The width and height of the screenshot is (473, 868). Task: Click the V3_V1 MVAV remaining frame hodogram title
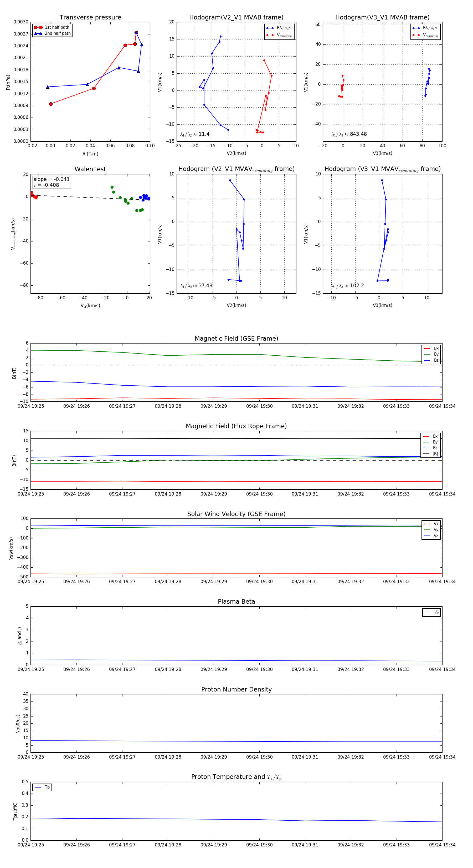click(382, 169)
